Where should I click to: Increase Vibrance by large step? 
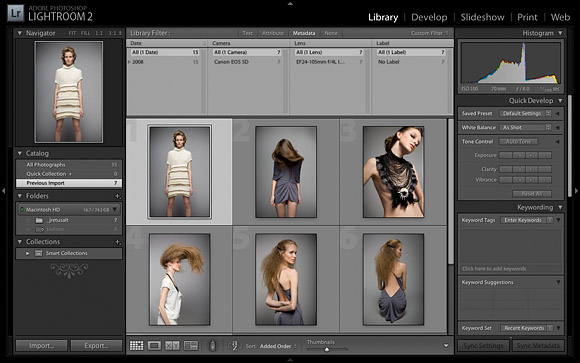545,180
